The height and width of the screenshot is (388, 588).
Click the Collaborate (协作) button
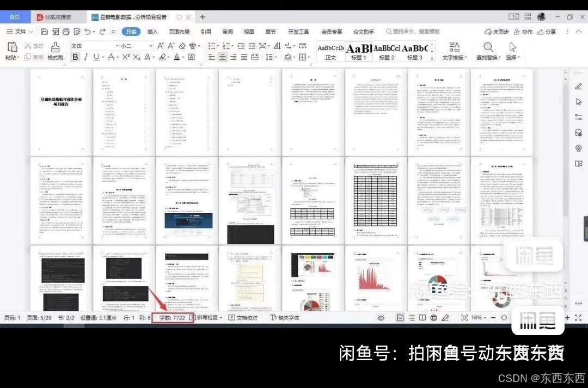523,32
